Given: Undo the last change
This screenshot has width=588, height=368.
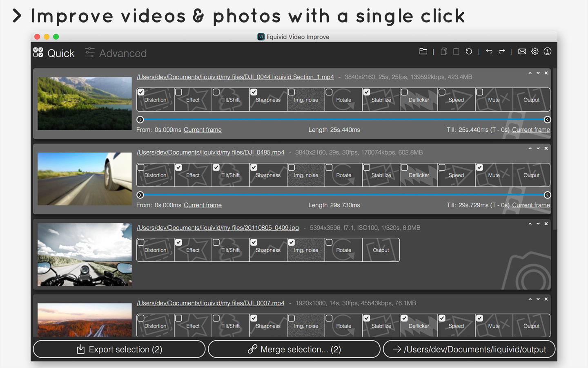Looking at the screenshot, I should point(489,52).
